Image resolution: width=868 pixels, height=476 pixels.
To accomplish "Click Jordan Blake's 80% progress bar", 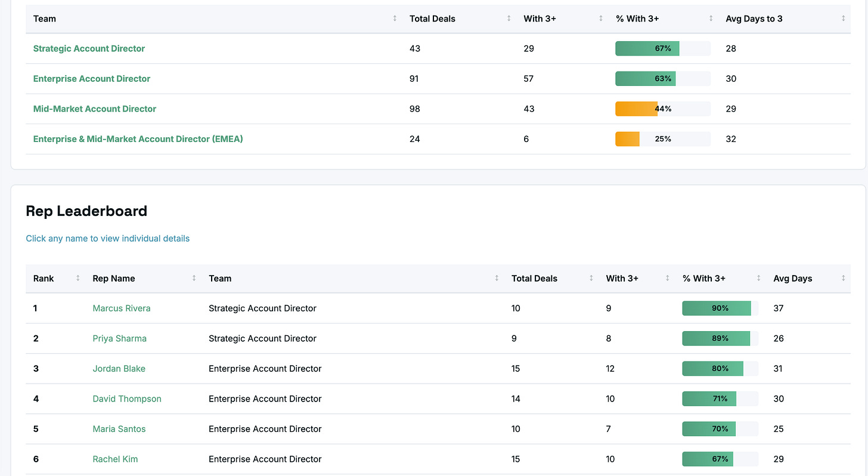I will (720, 369).
